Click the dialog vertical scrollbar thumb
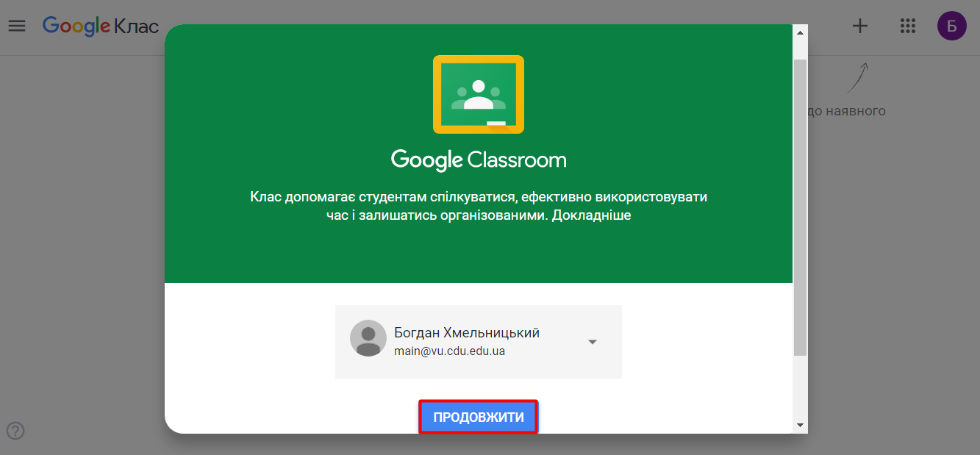 coord(801,208)
